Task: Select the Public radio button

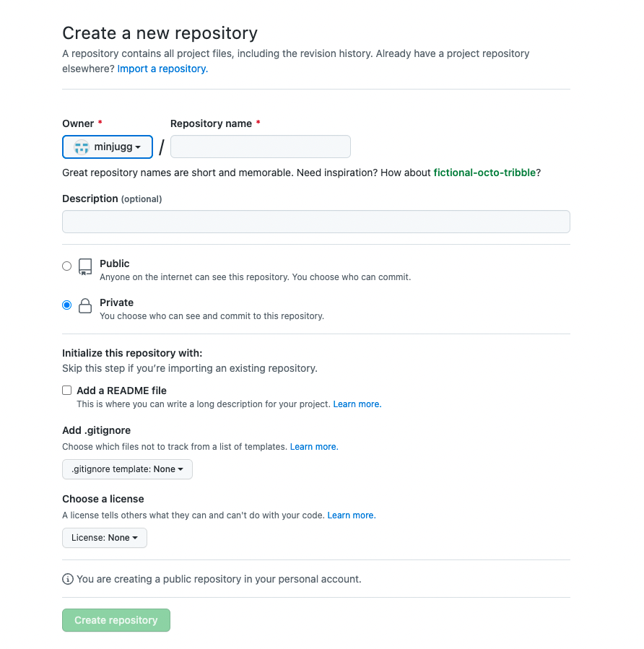Action: tap(66, 266)
